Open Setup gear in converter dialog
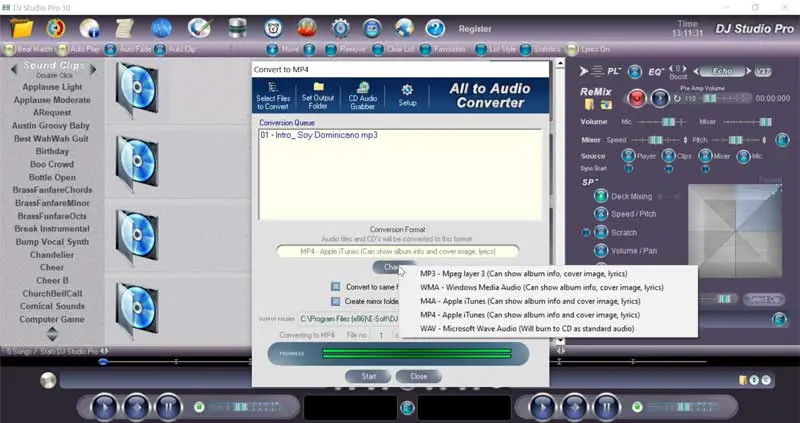 (407, 96)
